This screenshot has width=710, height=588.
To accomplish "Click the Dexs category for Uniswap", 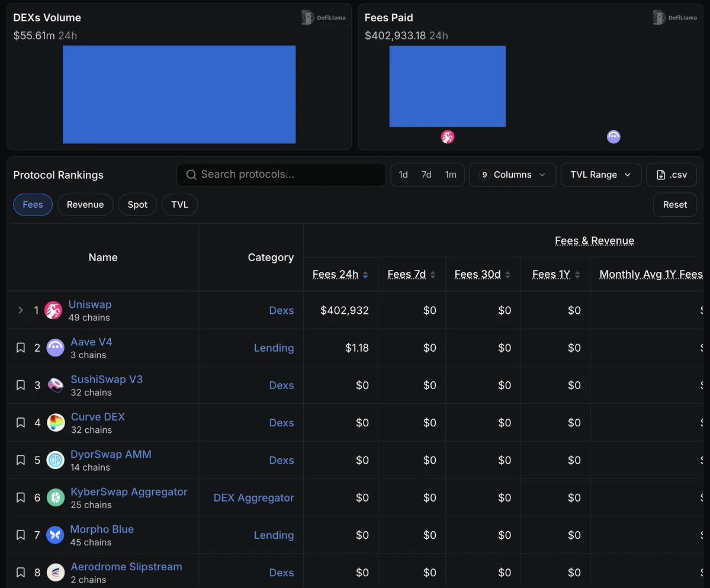I will pyautogui.click(x=281, y=310).
